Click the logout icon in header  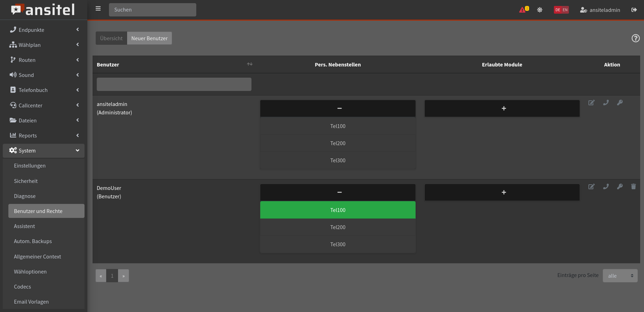point(634,10)
